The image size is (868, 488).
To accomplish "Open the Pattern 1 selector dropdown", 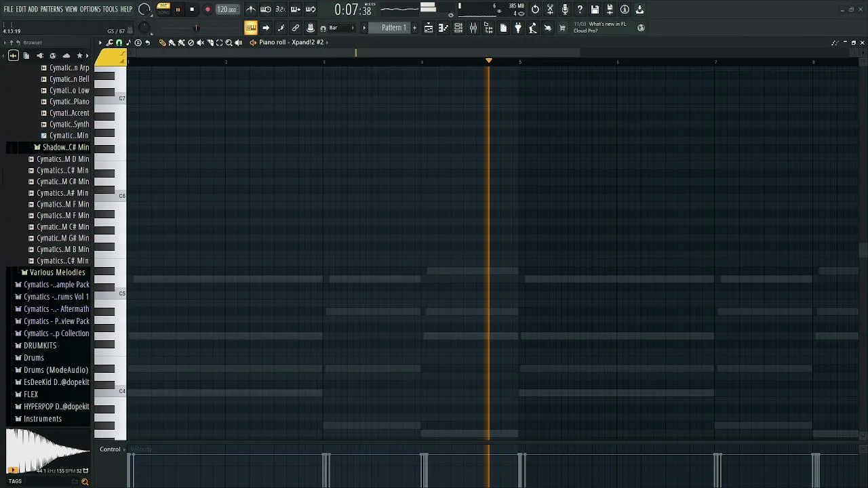I will click(393, 28).
